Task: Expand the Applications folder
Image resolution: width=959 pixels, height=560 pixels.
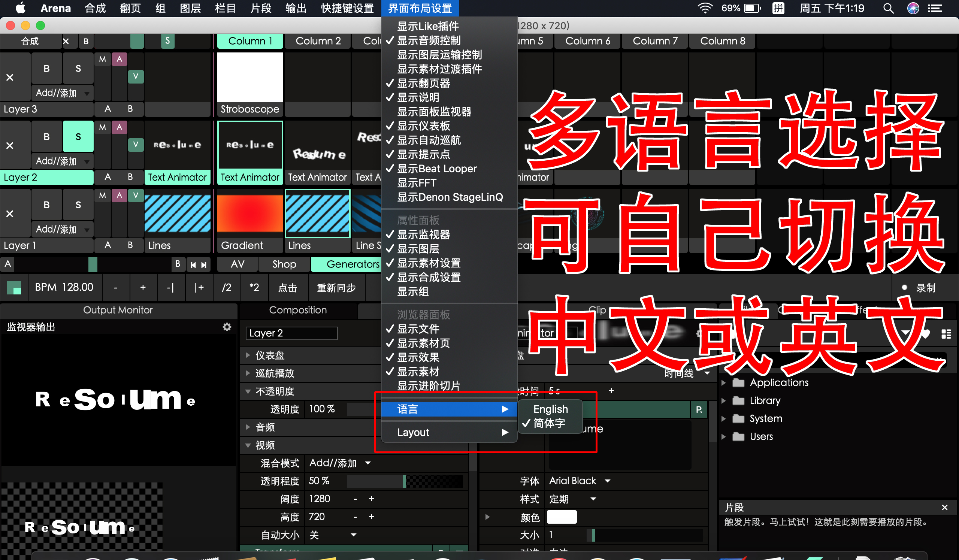Action: (x=723, y=382)
